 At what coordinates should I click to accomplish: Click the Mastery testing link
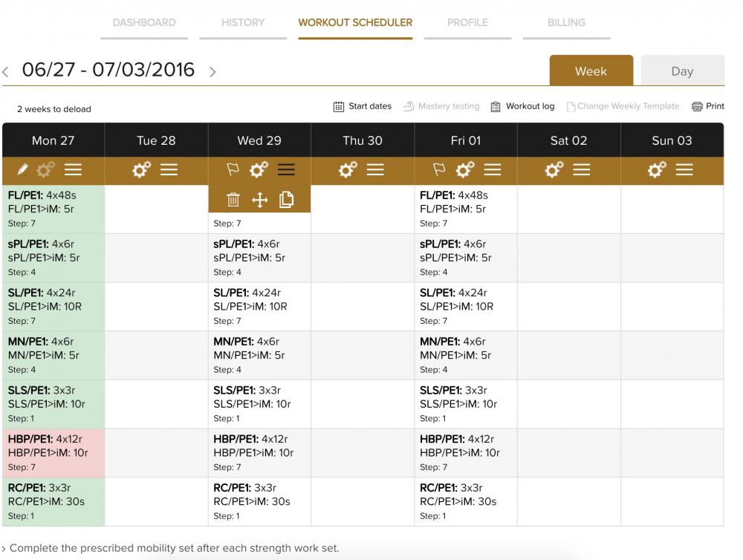coord(441,106)
